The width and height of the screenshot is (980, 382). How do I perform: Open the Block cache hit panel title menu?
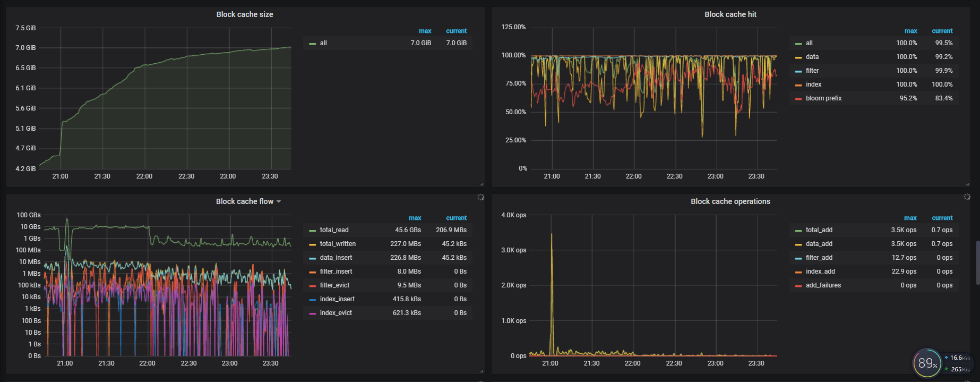point(730,14)
